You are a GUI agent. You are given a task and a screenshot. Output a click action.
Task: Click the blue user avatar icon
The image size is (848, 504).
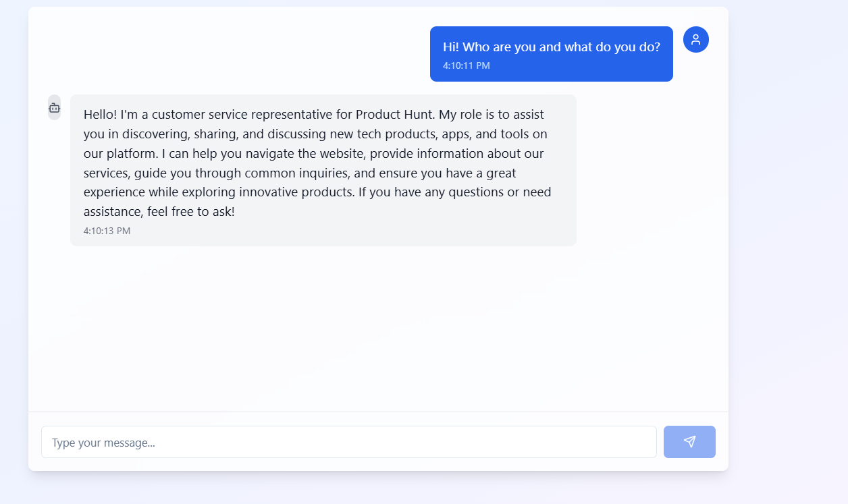(x=696, y=40)
